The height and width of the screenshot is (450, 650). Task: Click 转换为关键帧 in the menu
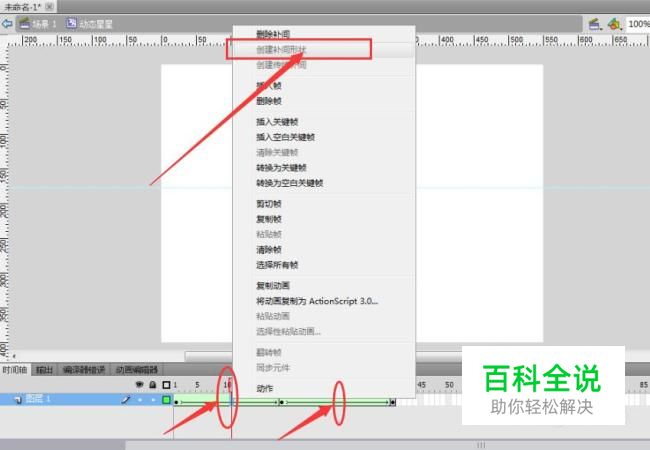pos(281,168)
